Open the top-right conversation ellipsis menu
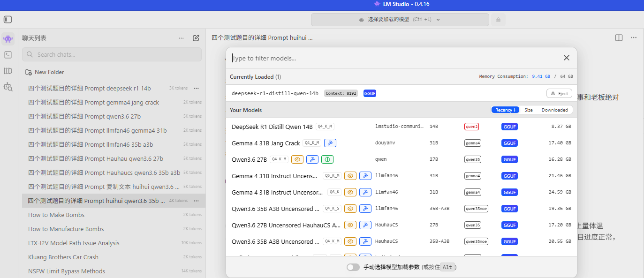Viewport: 644px width, 278px height. point(634,38)
